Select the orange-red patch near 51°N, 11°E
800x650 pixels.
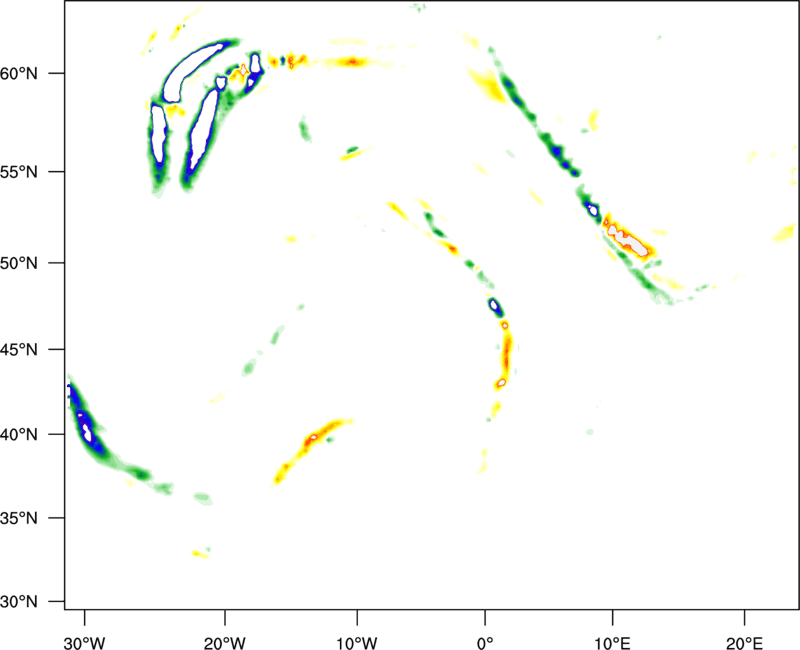pos(628,239)
